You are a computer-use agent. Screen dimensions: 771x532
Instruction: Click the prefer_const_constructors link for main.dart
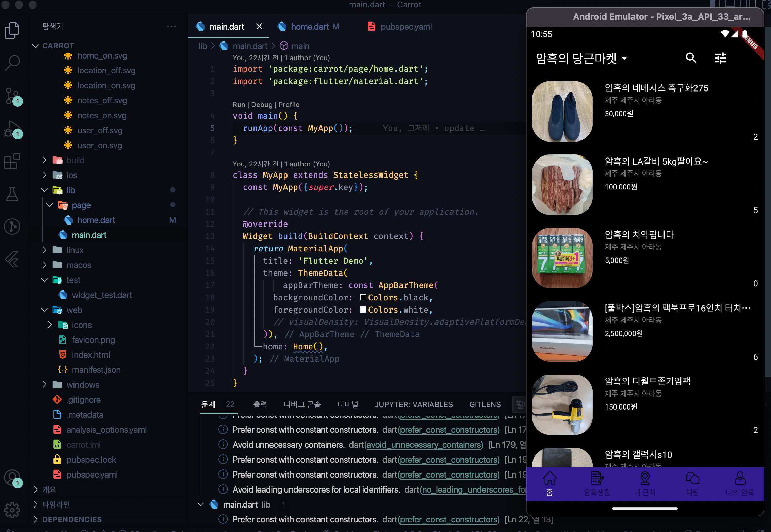[x=449, y=519]
